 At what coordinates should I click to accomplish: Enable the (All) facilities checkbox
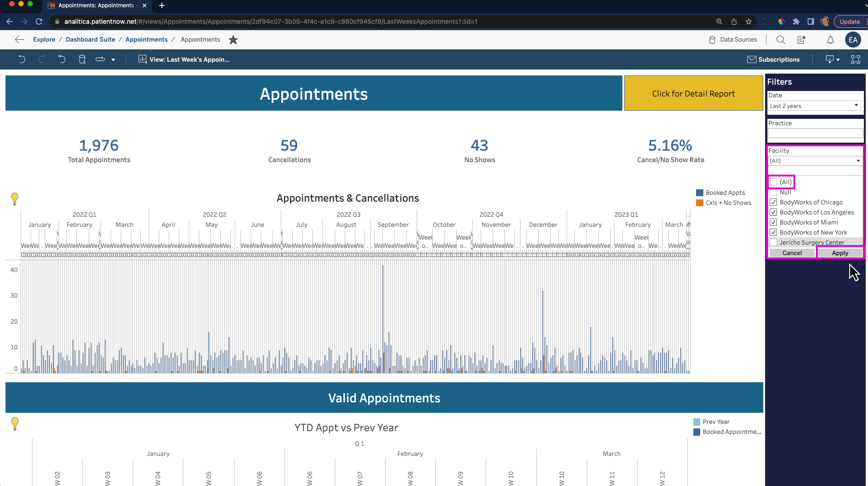773,182
